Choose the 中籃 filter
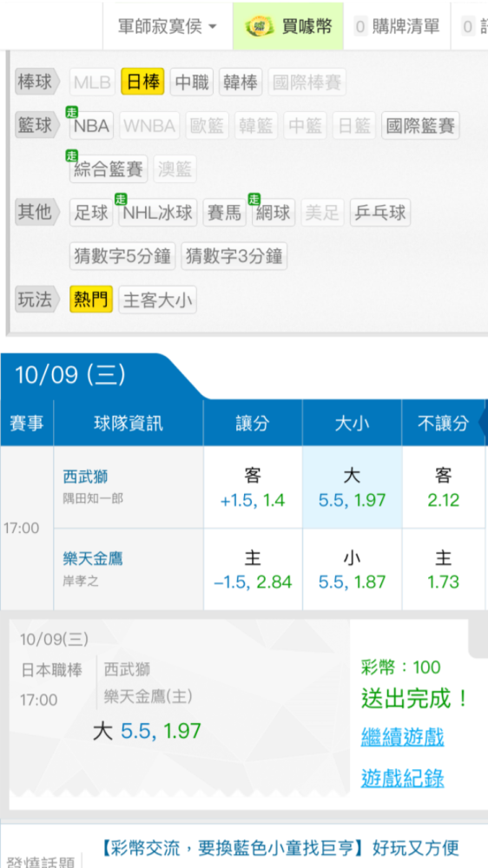This screenshot has height=868, width=488. click(x=305, y=126)
